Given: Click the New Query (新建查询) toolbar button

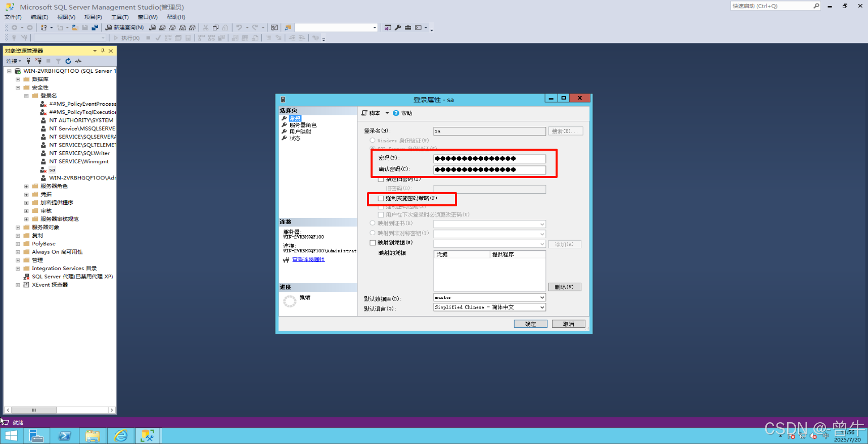Looking at the screenshot, I should 124,27.
